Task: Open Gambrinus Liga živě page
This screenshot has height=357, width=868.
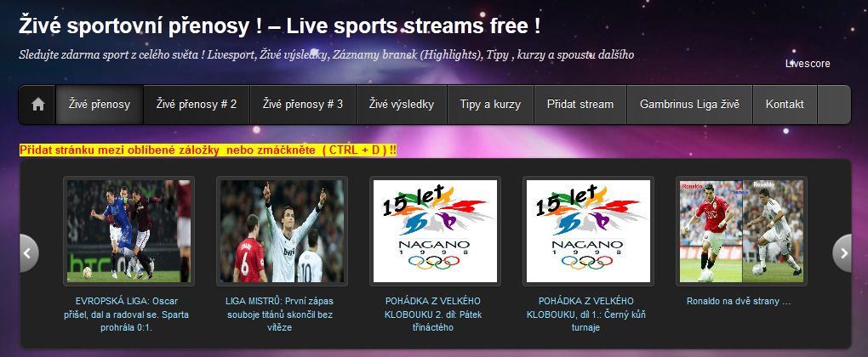Action: click(x=689, y=105)
